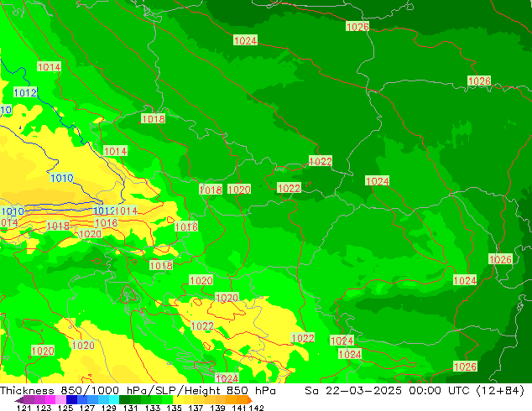532x411 pixels.
Task: Click the 121 value under the color scale
Action: point(23,408)
